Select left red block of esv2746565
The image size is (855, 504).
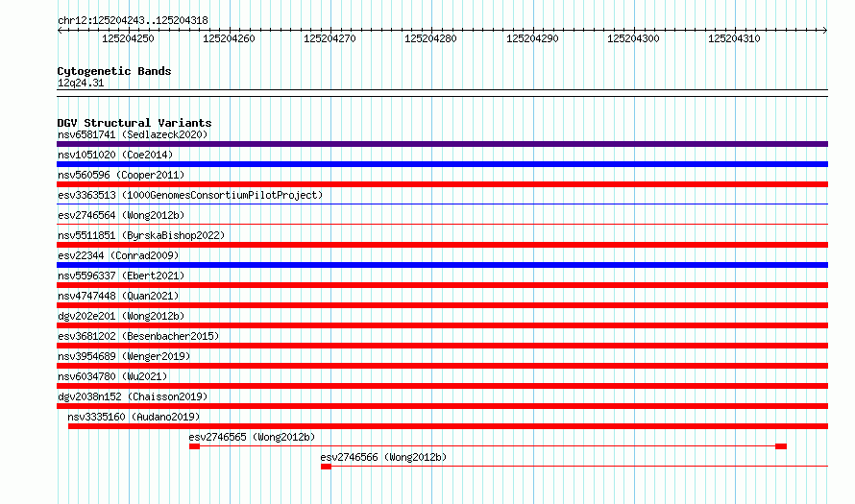pos(195,446)
